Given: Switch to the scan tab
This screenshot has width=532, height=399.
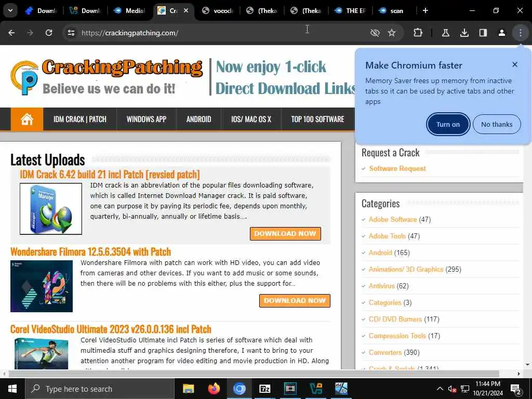Looking at the screenshot, I should click(394, 11).
